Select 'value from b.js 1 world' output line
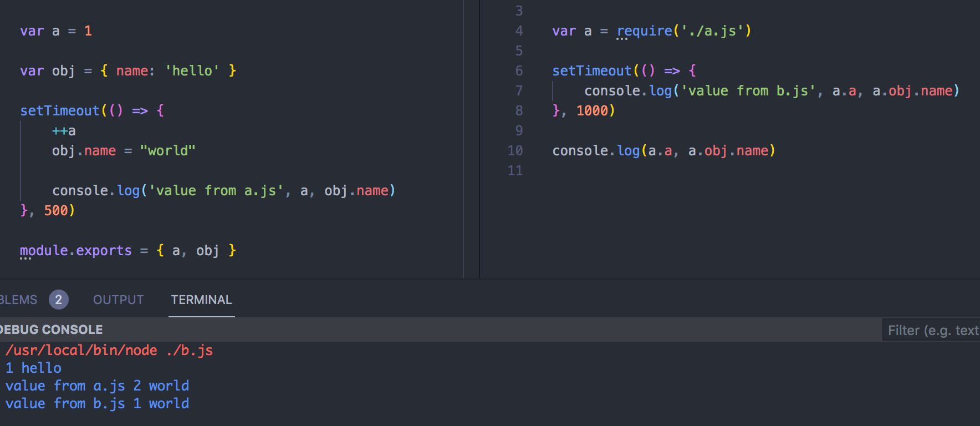Image resolution: width=980 pixels, height=426 pixels. coord(97,403)
